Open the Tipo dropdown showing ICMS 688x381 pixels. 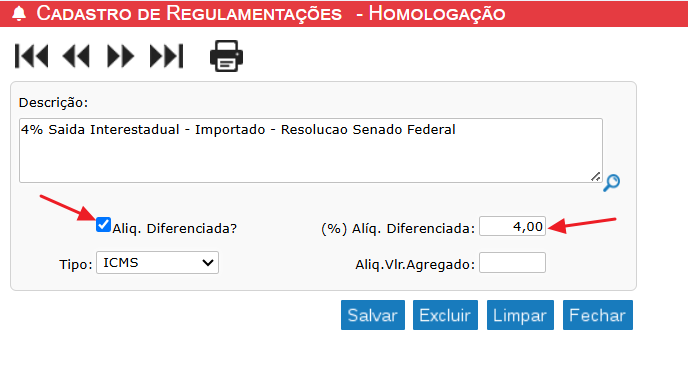click(158, 262)
